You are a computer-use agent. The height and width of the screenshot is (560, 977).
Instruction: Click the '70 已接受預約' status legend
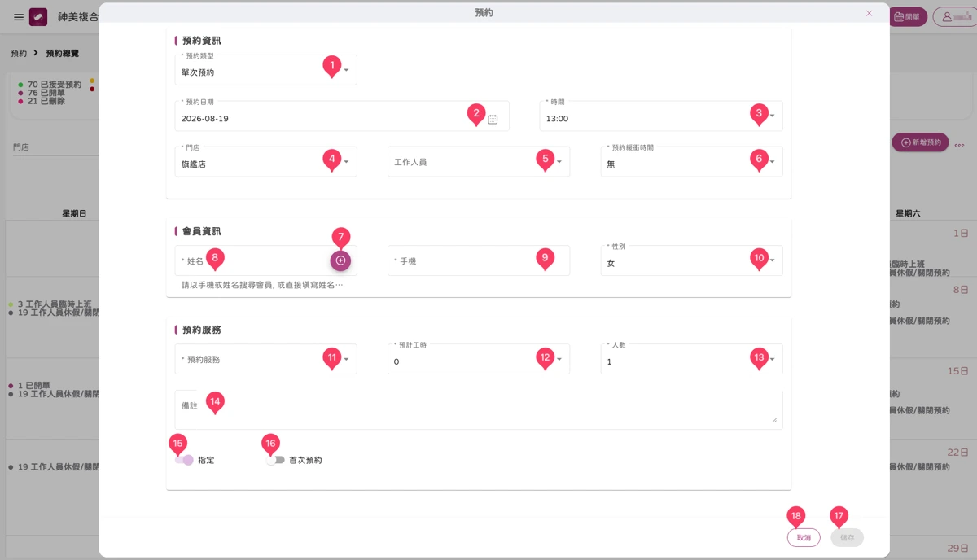pos(49,85)
